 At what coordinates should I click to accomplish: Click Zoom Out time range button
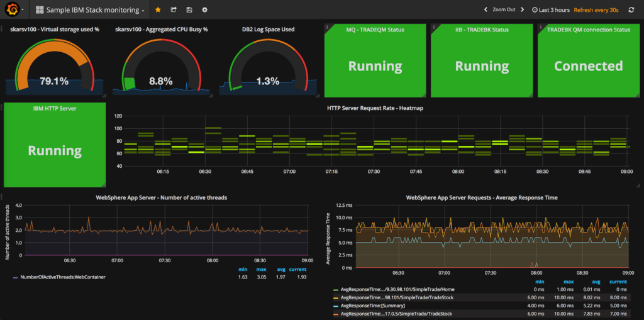pos(504,9)
